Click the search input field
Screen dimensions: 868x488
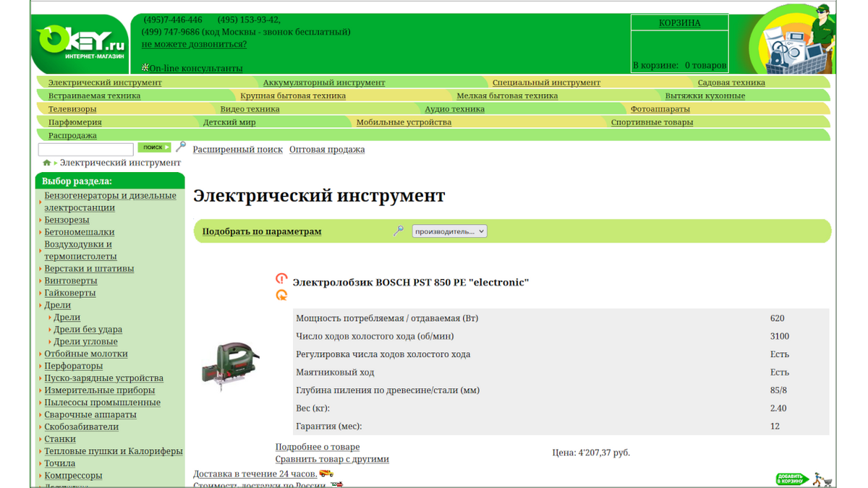click(85, 150)
